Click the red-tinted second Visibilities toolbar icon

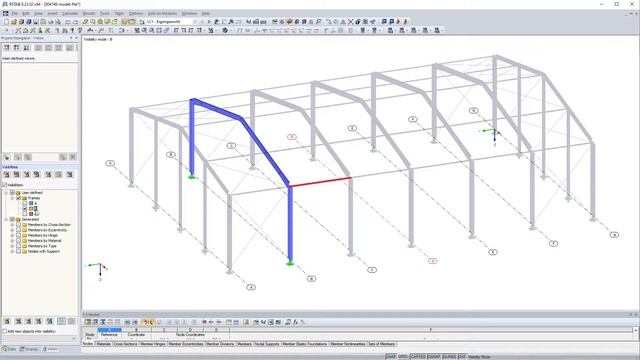click(16, 175)
